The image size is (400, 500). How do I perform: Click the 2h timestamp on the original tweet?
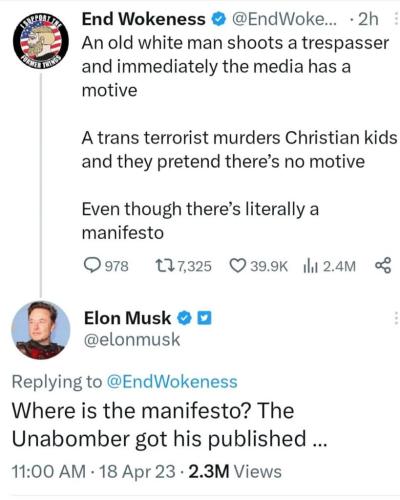pos(368,19)
